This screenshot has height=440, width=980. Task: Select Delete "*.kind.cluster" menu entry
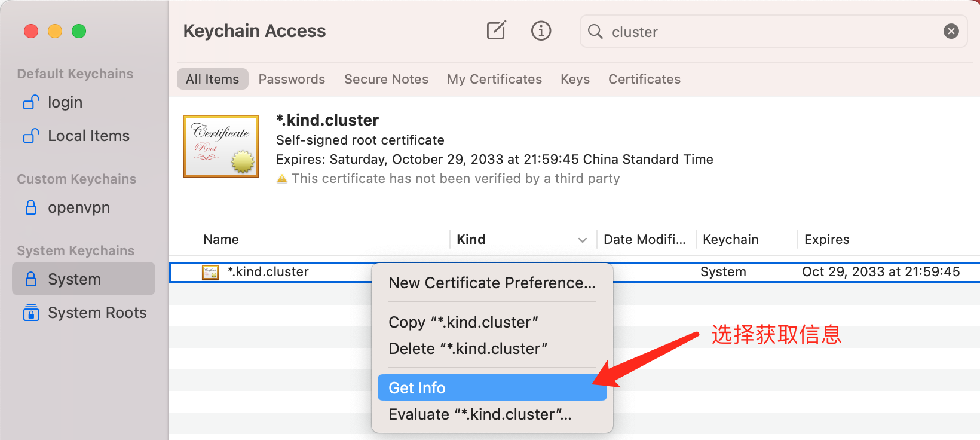pyautogui.click(x=468, y=349)
